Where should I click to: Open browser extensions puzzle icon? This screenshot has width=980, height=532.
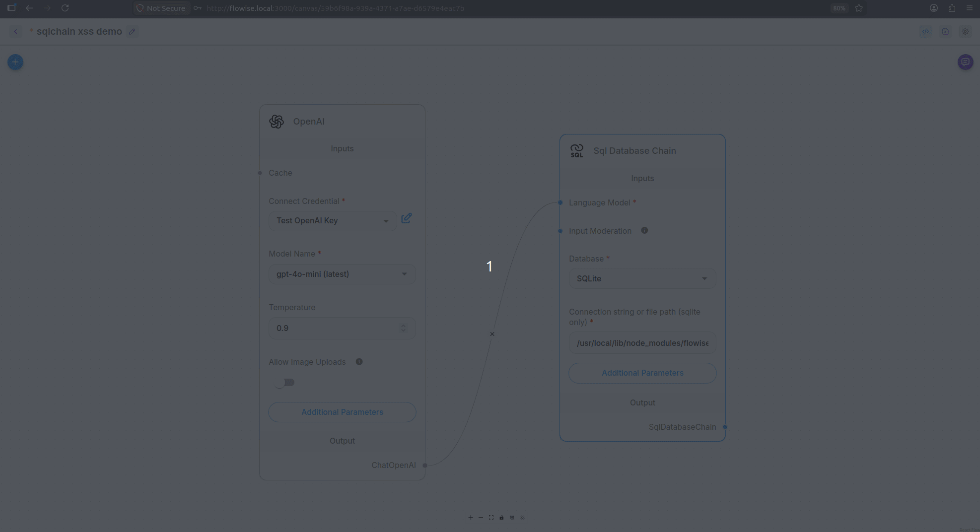952,8
